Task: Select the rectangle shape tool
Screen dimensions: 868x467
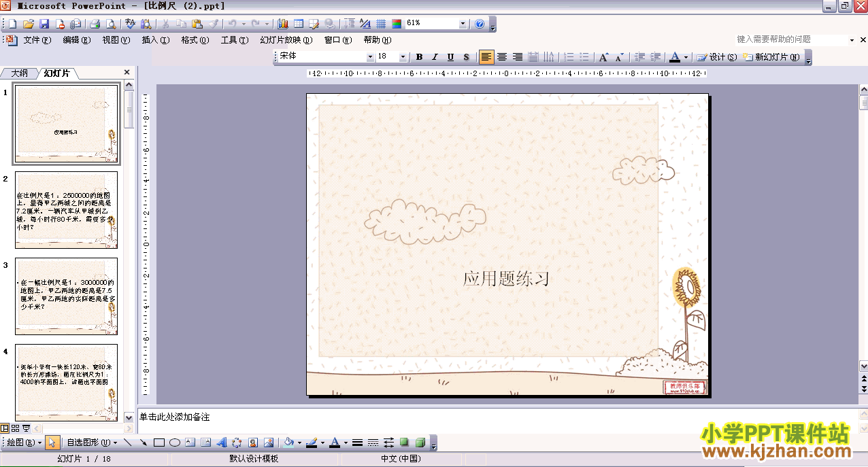Action: coord(159,443)
